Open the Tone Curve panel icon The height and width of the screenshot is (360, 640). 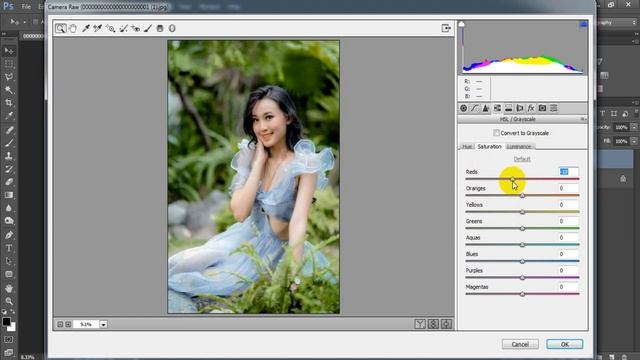point(474,108)
